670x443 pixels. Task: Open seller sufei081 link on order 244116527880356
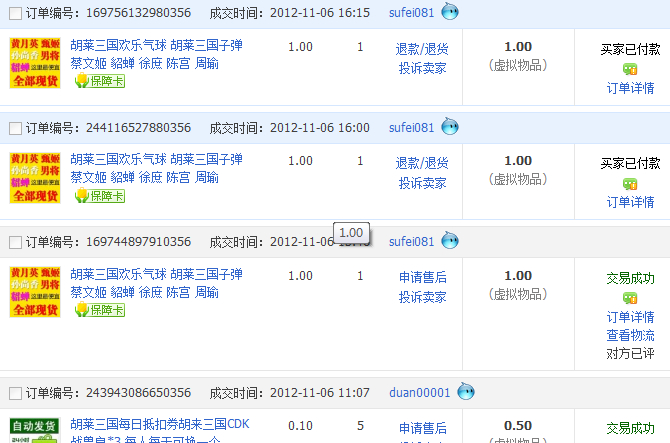(411, 128)
